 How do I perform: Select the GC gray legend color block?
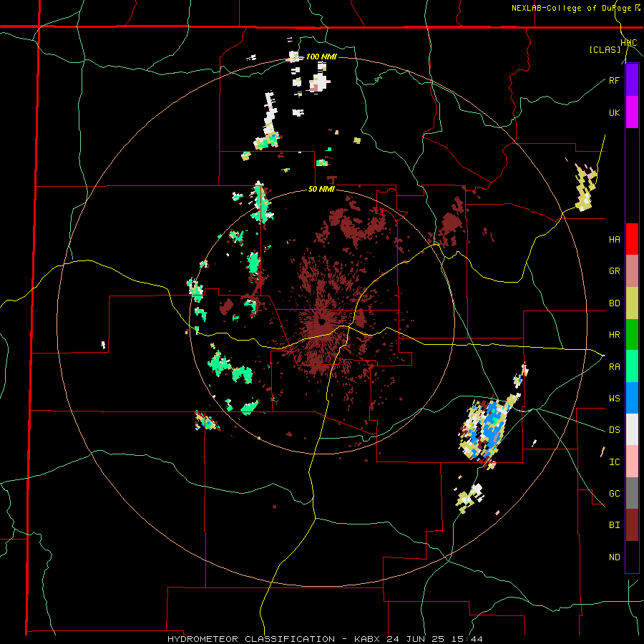(632, 493)
